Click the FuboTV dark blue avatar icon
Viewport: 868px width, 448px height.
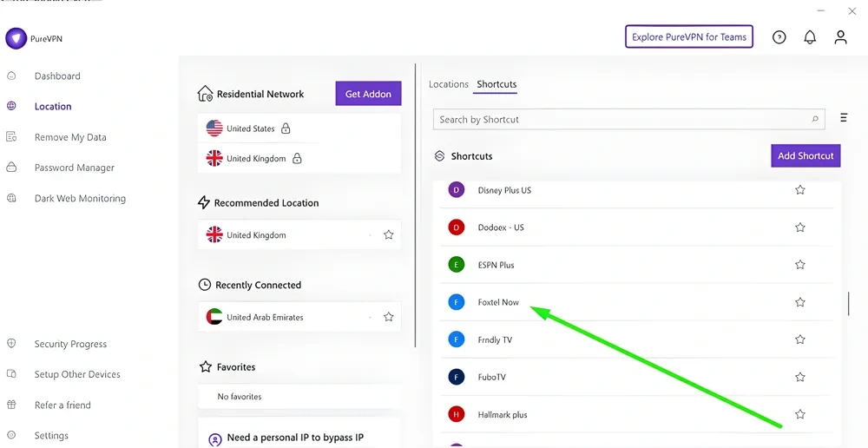click(457, 377)
